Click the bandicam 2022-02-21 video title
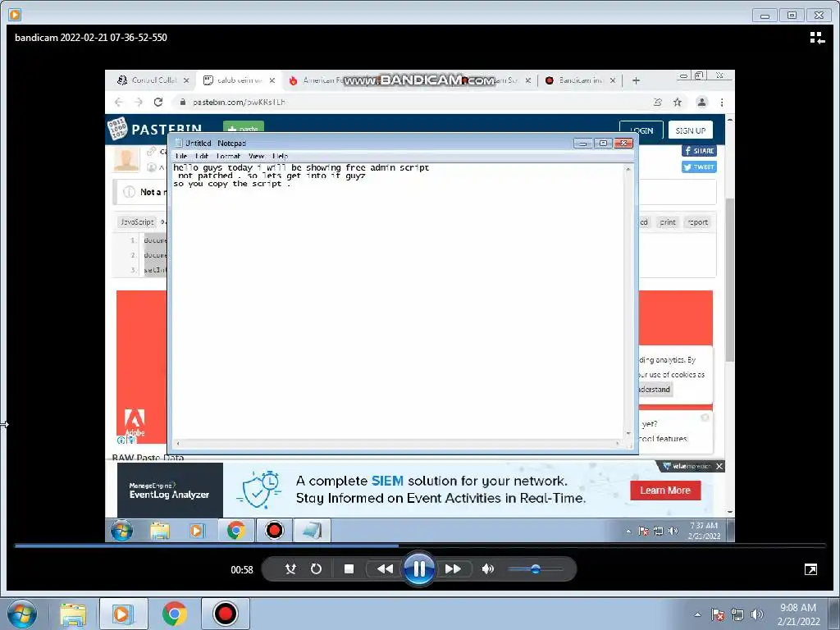 91,38
